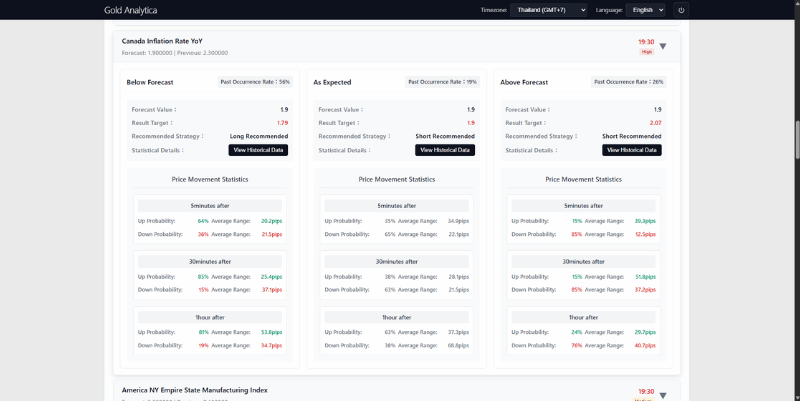
Task: Collapse the Canada Inflation Rate YoY section
Action: 663,46
